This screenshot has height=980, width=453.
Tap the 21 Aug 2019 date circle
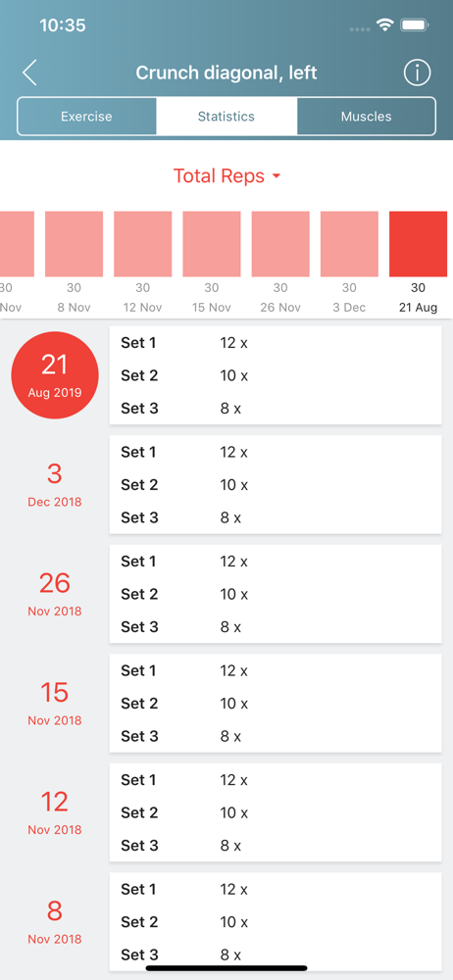tap(55, 375)
